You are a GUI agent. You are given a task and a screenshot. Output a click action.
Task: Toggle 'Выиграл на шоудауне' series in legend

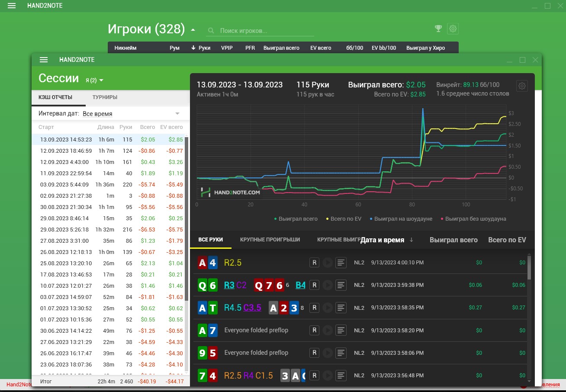401,219
